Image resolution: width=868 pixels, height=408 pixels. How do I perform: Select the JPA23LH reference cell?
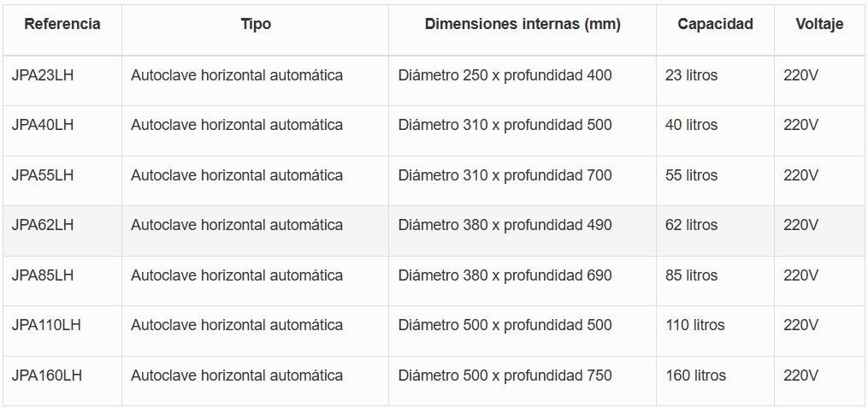(43, 75)
